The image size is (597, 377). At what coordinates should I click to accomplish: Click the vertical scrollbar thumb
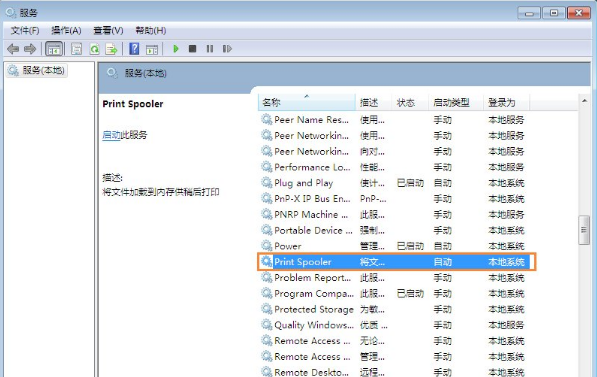pyautogui.click(x=584, y=230)
